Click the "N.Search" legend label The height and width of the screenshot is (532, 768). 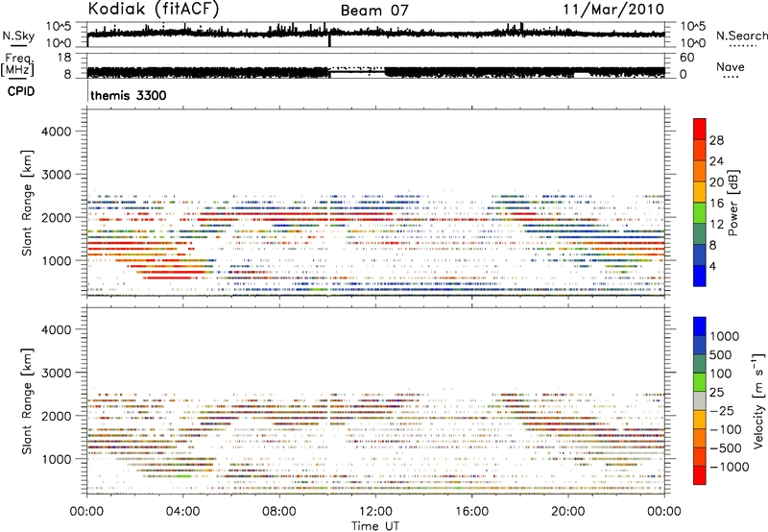(741, 36)
